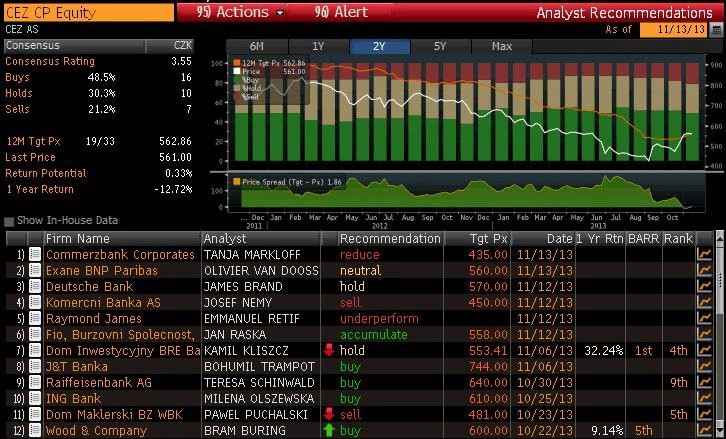The image size is (726, 439).
Task: Select the 5Y chart range tab
Action: point(440,46)
